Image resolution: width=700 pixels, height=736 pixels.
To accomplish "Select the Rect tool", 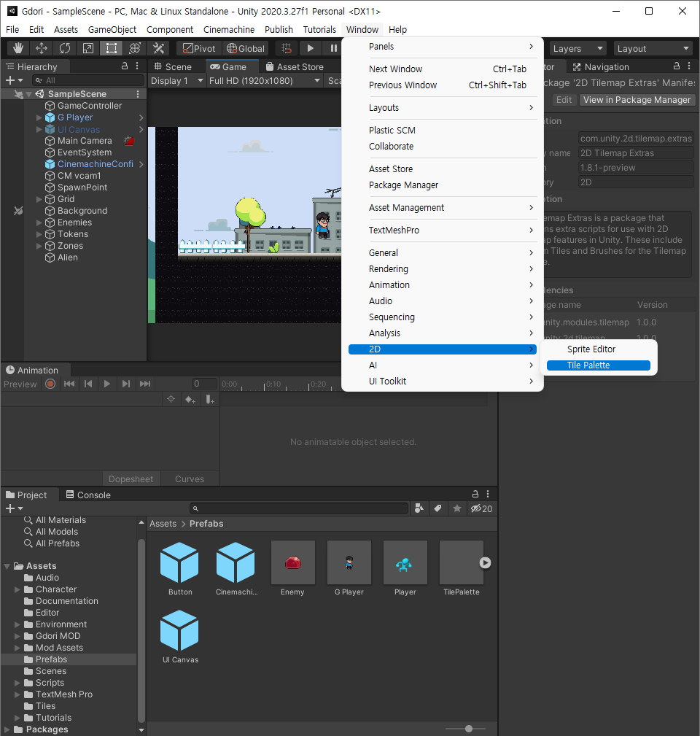I will coord(111,48).
